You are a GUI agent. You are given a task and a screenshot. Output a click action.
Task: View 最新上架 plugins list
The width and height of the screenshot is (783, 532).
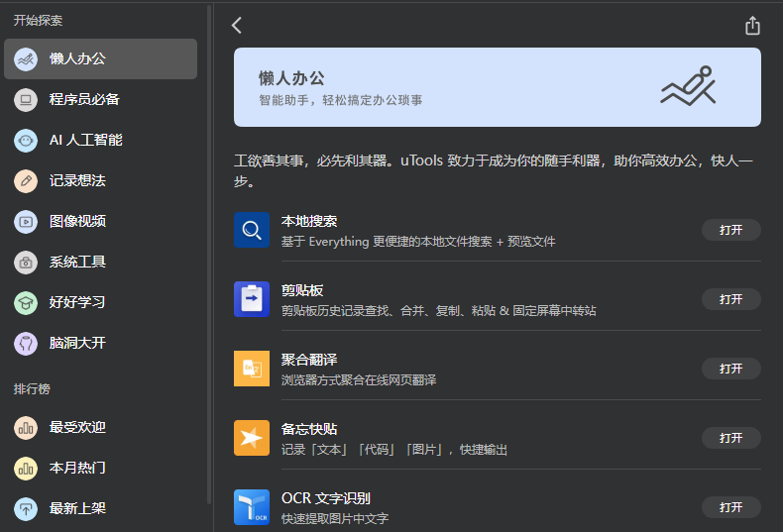pyautogui.click(x=100, y=508)
